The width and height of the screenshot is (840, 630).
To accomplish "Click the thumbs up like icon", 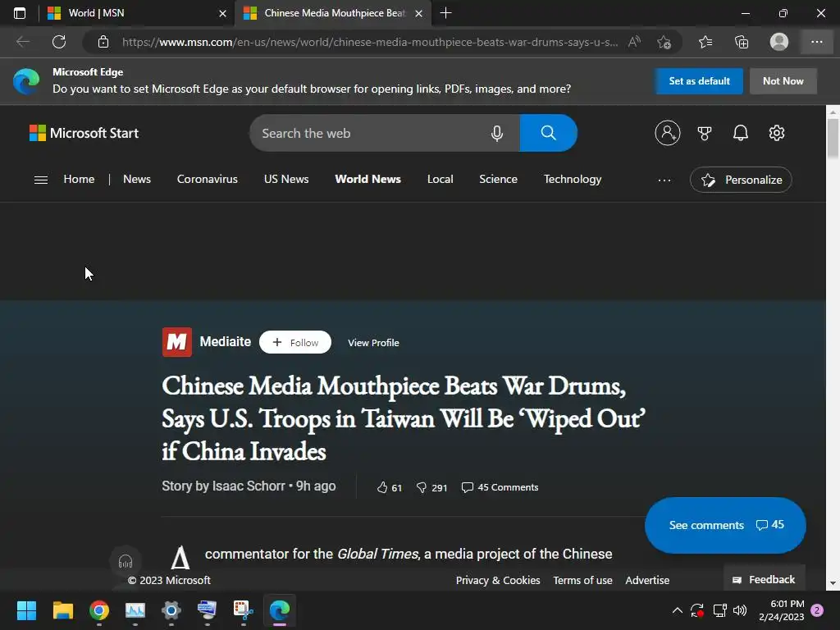I will (382, 487).
